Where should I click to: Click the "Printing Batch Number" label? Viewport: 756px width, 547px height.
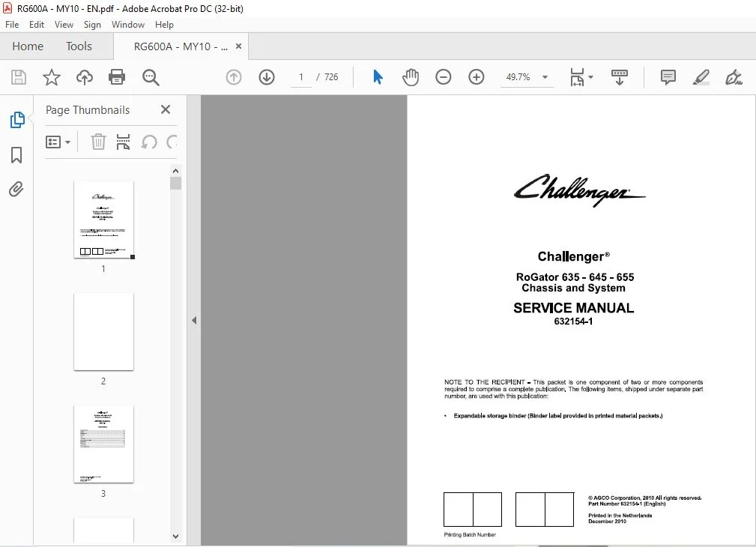coord(470,534)
